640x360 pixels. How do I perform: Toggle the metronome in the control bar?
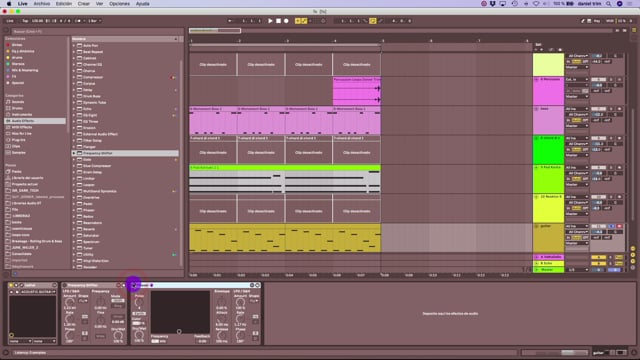pos(78,21)
